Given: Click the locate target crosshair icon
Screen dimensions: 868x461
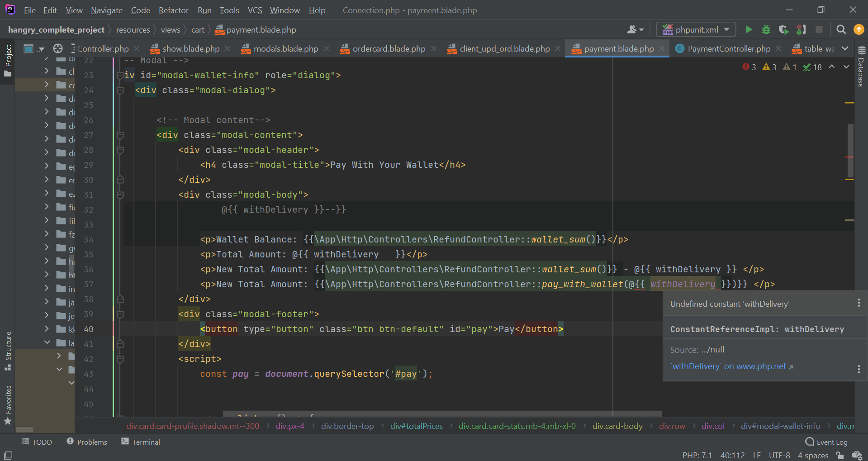Looking at the screenshot, I should coord(58,48).
